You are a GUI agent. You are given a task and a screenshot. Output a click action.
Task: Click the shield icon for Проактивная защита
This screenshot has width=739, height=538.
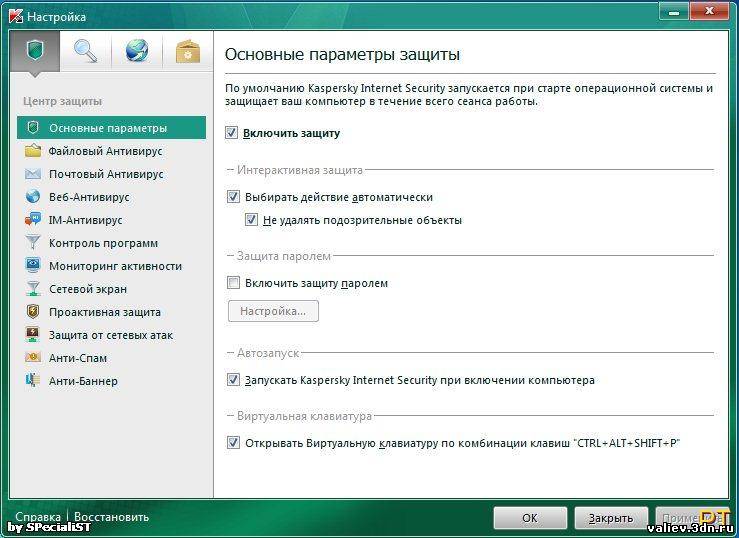tap(33, 311)
